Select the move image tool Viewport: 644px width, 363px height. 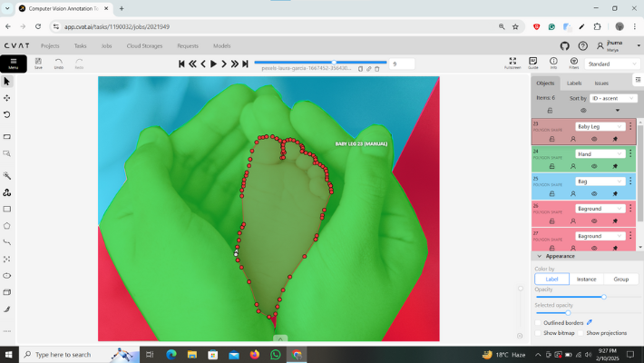coord(7,98)
